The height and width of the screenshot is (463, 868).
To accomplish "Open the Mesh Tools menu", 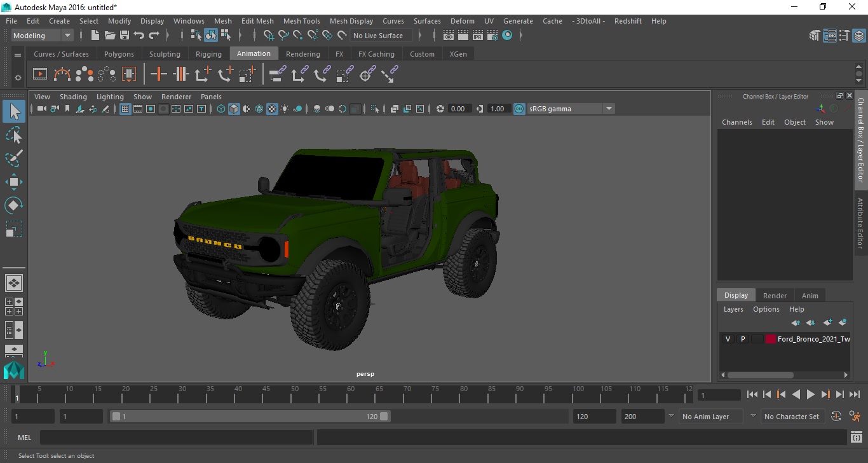I will point(301,21).
